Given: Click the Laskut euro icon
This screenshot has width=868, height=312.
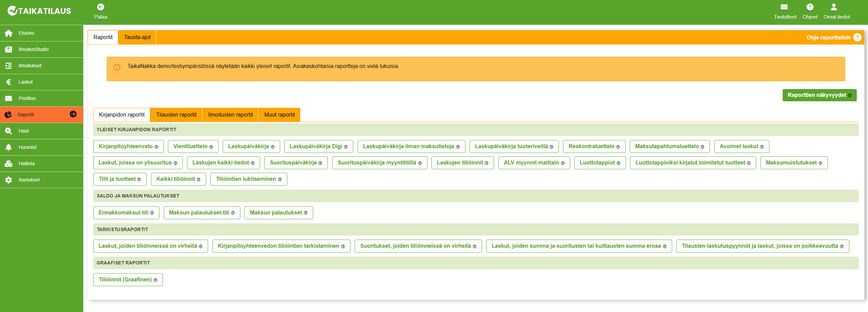Looking at the screenshot, I should [x=8, y=82].
